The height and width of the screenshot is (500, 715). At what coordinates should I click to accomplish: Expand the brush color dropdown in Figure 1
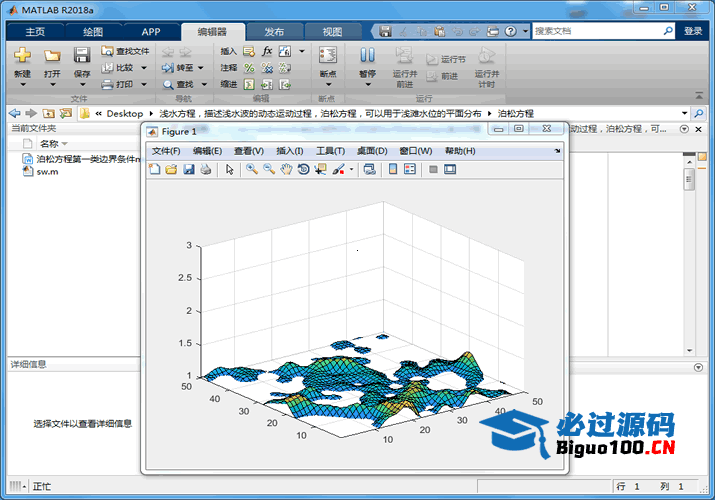352,170
